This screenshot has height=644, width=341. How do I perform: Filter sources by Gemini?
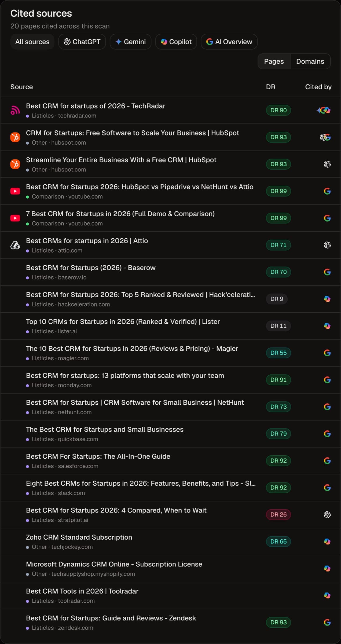click(130, 42)
